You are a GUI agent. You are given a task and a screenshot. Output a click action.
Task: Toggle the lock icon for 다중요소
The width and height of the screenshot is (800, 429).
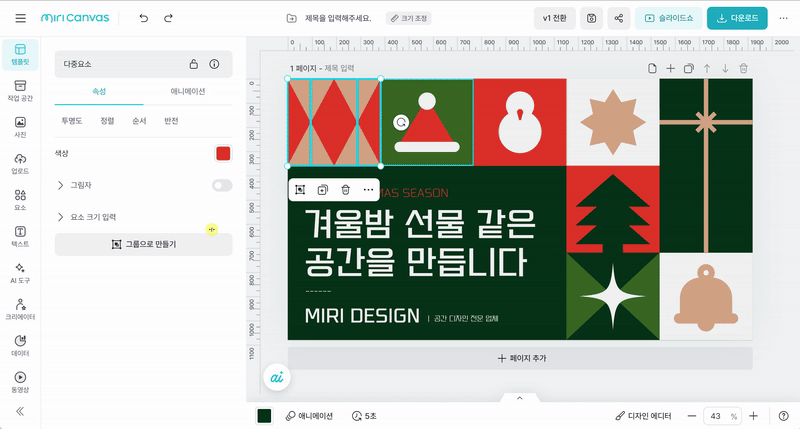tap(194, 64)
